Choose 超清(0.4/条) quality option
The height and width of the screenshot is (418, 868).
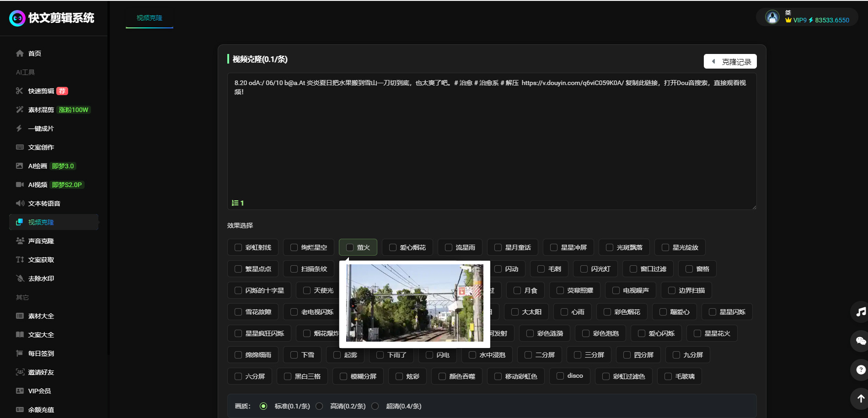click(375, 406)
